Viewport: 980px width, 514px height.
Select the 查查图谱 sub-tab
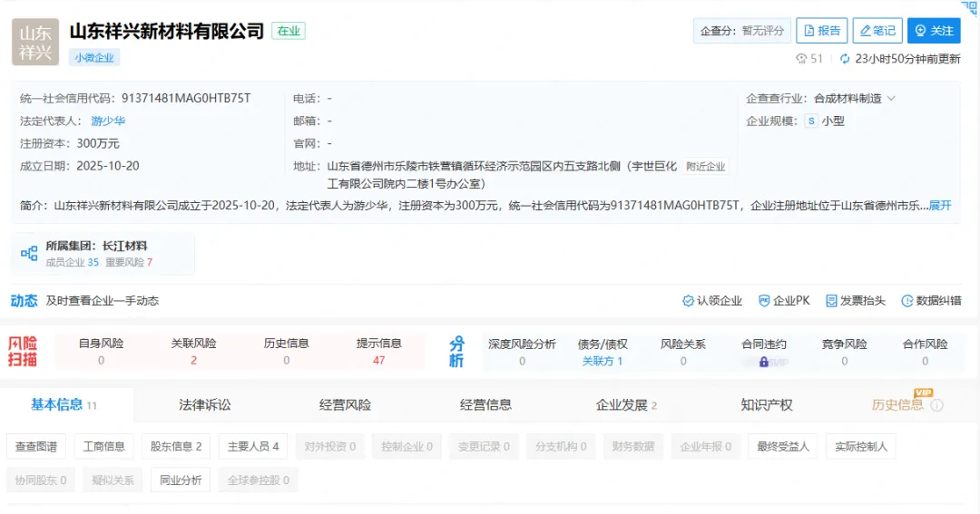[36, 447]
